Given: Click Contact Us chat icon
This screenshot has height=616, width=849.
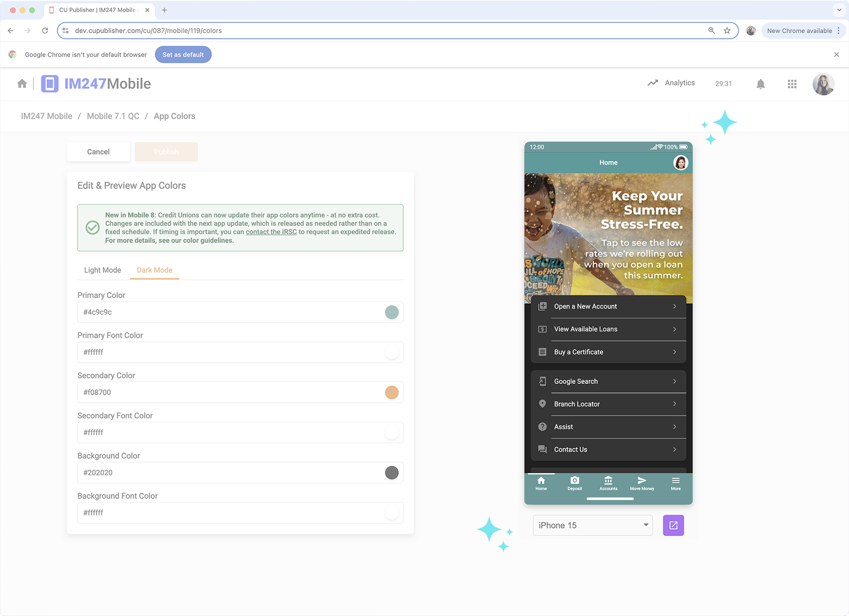Looking at the screenshot, I should tap(543, 449).
